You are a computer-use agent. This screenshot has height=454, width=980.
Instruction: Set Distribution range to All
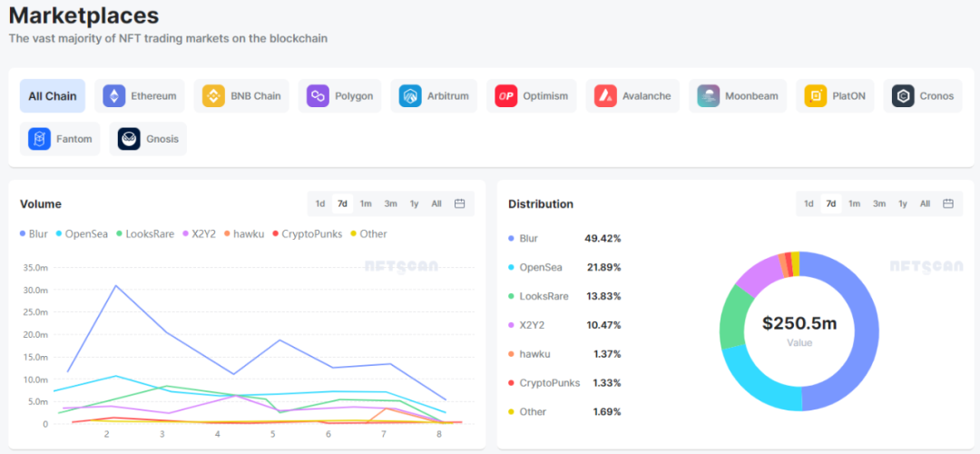(925, 203)
